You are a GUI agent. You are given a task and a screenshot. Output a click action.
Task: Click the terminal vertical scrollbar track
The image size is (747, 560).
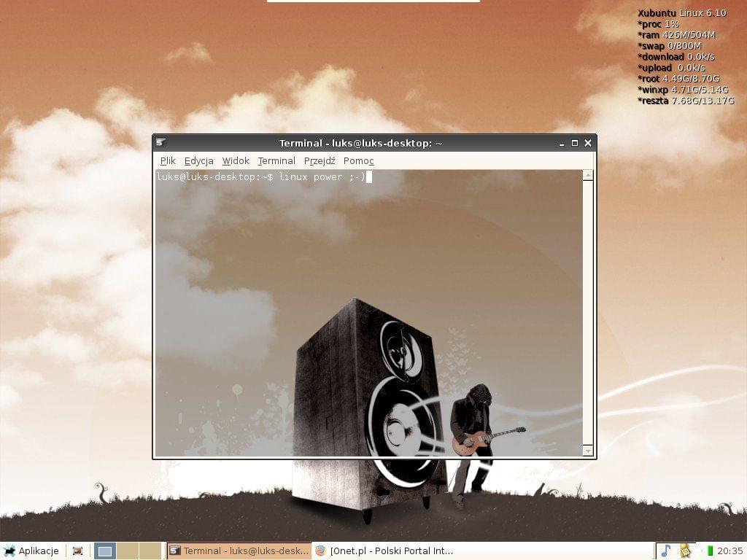pyautogui.click(x=588, y=313)
